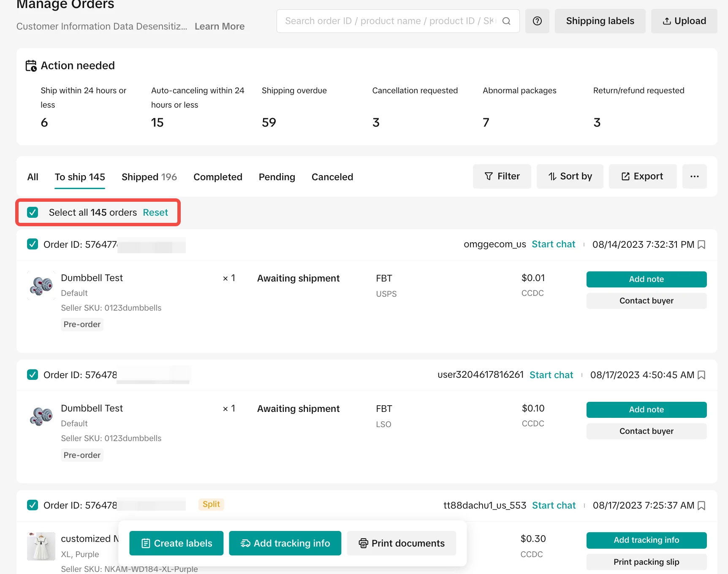Click the help question mark icon
The image size is (728, 574).
[537, 21]
